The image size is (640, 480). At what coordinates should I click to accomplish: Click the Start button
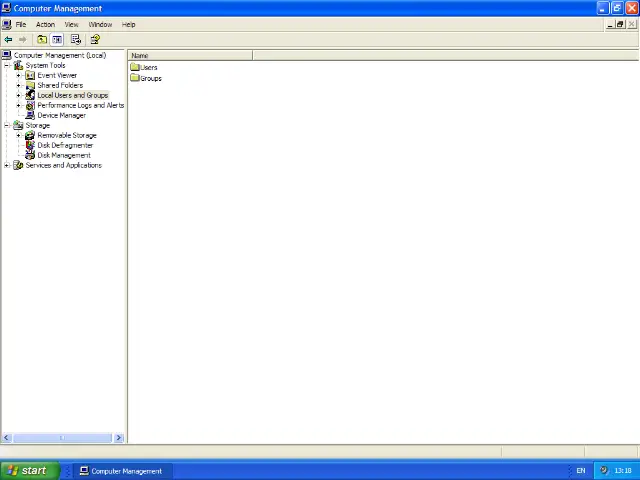[30, 471]
